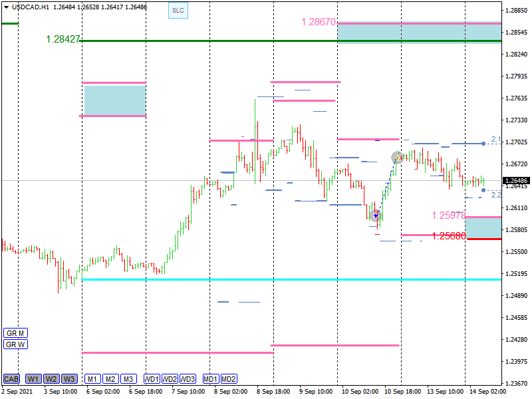Click the WD1 button
This screenshot has width=532, height=399.
[152, 379]
